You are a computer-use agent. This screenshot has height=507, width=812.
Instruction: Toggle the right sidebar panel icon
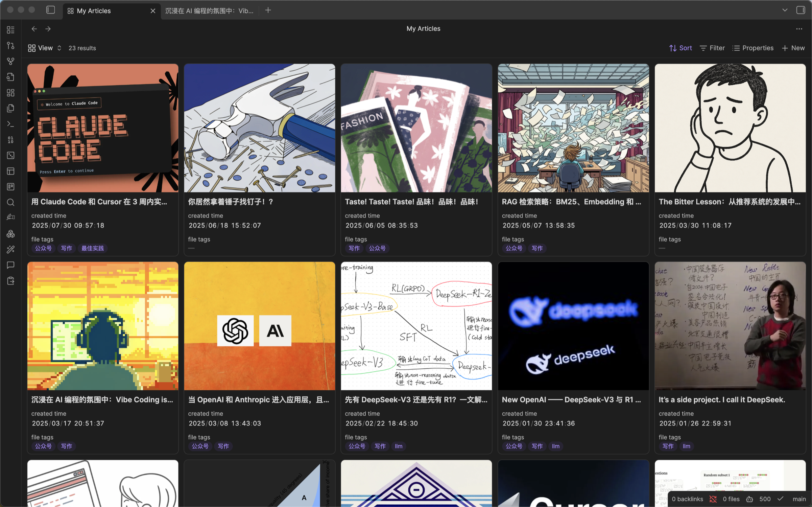[x=801, y=10]
